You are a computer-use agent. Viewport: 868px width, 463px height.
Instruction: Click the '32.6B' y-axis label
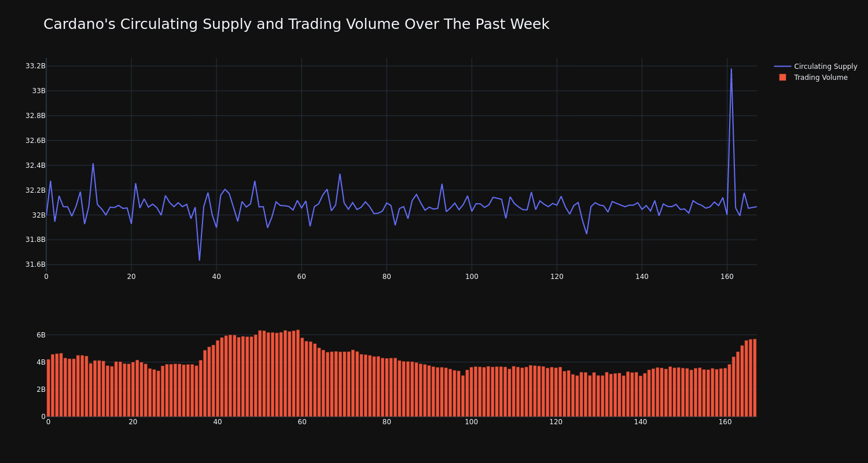point(35,141)
